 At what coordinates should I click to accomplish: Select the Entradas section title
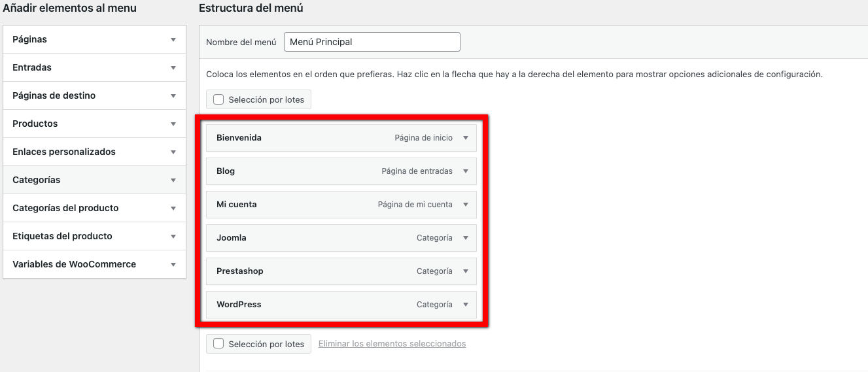point(32,67)
